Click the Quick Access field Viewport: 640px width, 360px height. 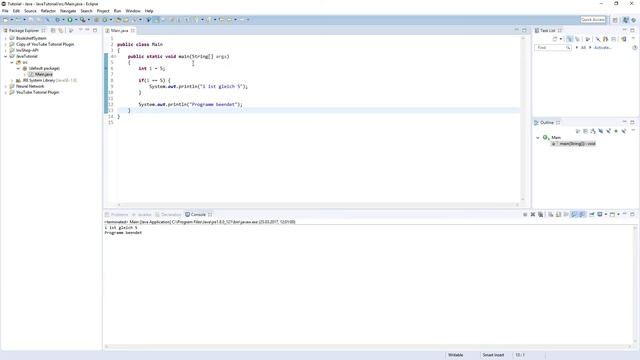pos(593,20)
